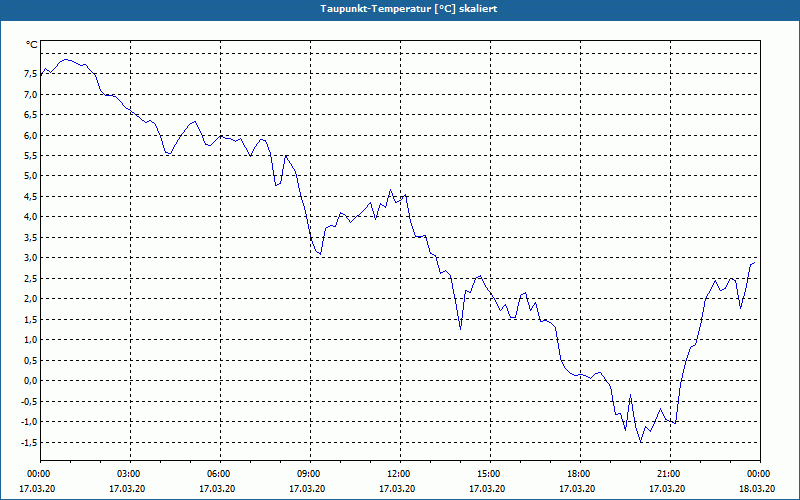Viewport: 800px width, 500px height.
Task: Click the 0,5 y-axis label
Action: point(31,360)
